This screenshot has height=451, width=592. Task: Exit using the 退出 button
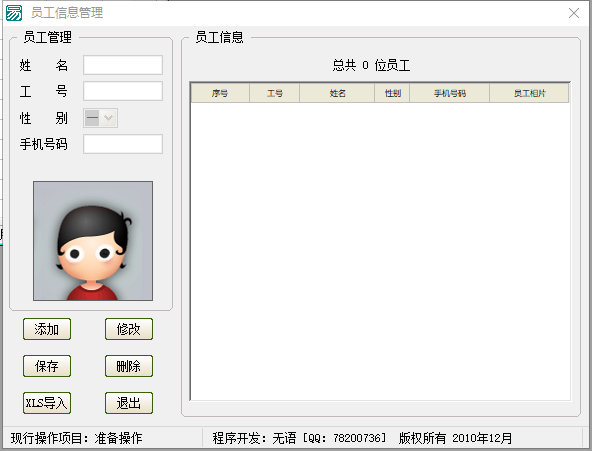[x=129, y=403]
